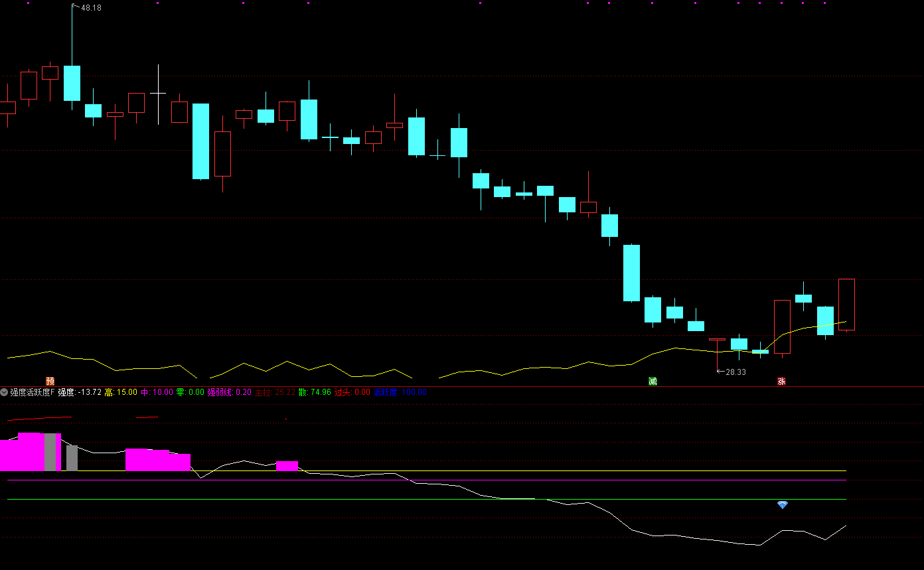Select the magenta 中: 10.00 label

pos(157,392)
